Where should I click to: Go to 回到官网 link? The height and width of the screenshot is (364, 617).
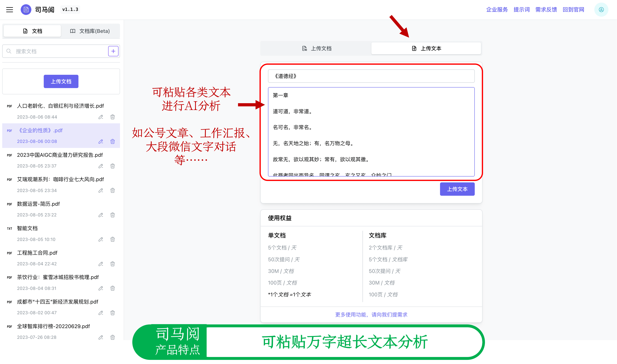point(573,10)
